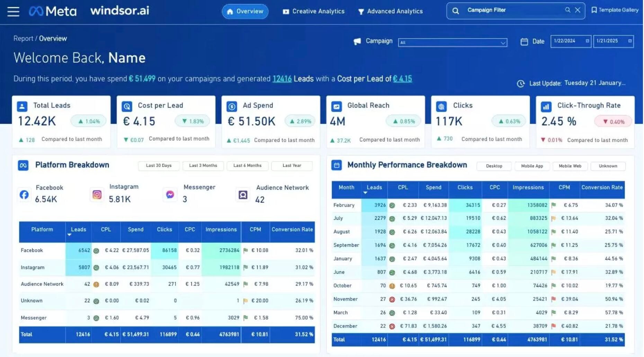644x357 pixels.
Task: Click the calendar icon next to Date
Action: 524,41
